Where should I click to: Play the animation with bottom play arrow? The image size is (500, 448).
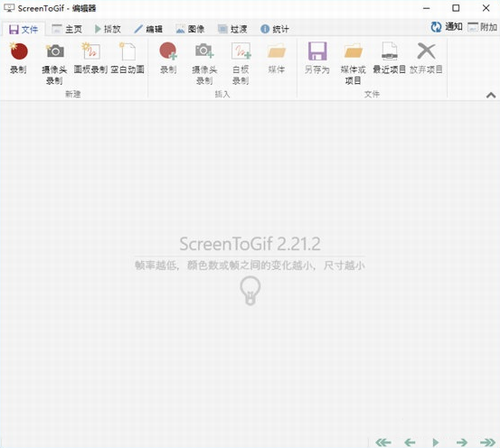tap(435, 442)
